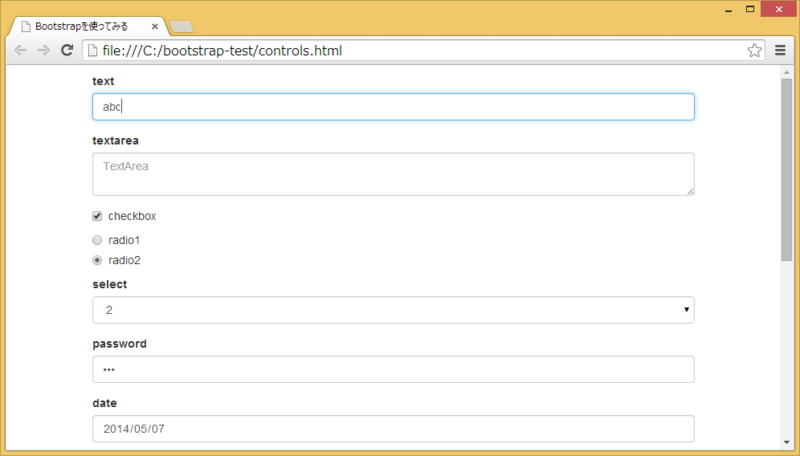Open a new tab with the blank tab button
This screenshot has width=800, height=456.
tap(181, 27)
